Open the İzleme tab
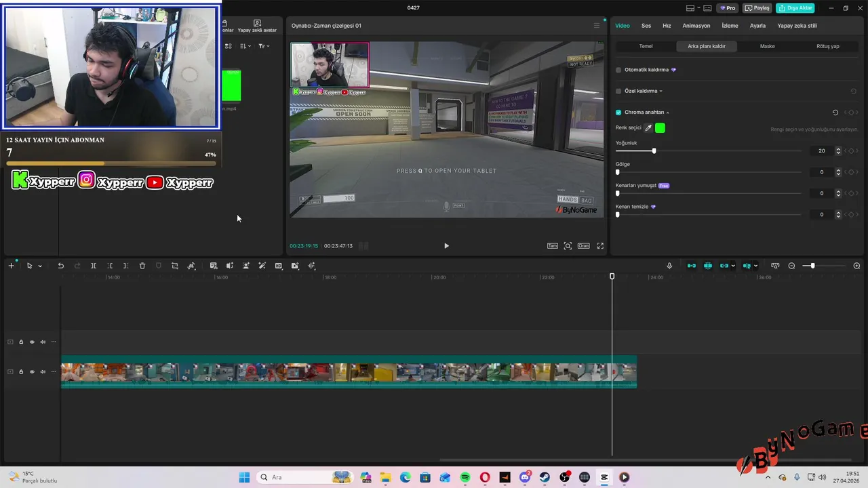This screenshot has height=488, width=868. (730, 26)
